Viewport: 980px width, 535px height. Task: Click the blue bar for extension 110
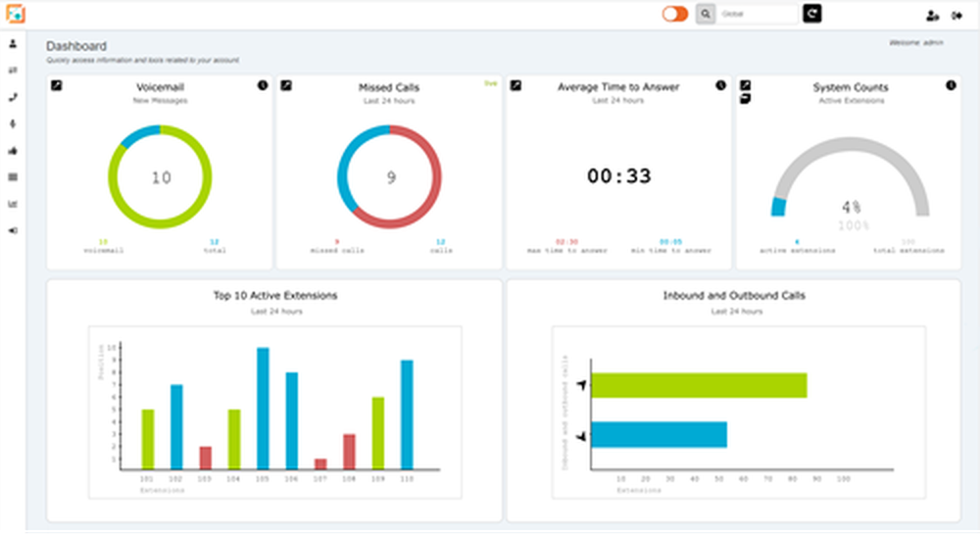[407, 414]
